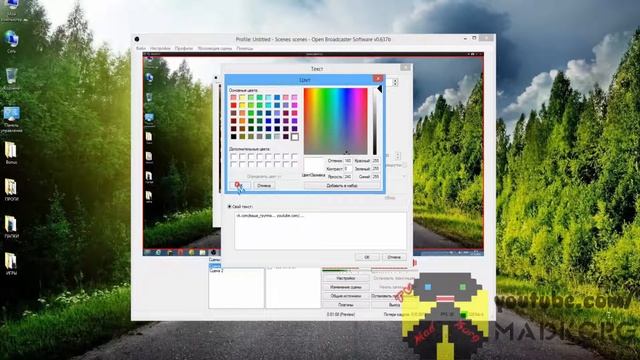Open the Сеть network desktop icon
640x360 pixels.
[x=11, y=41]
